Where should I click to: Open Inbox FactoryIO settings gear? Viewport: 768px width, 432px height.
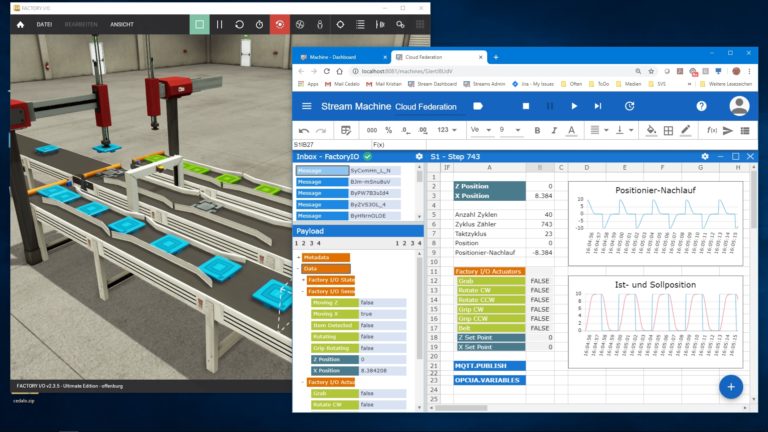tap(419, 157)
